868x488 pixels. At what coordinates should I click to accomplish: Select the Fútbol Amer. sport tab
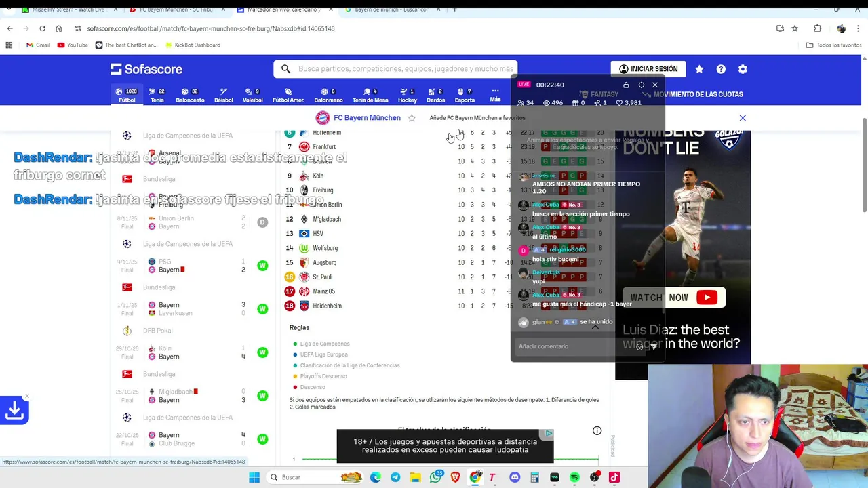click(288, 96)
